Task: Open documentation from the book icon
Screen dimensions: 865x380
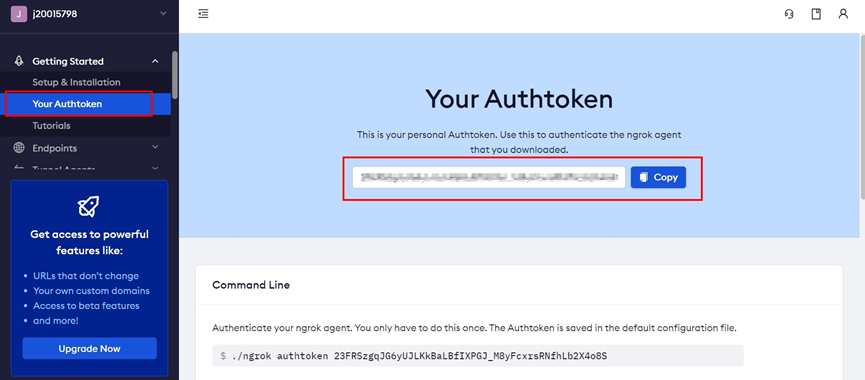Action: coord(816,14)
